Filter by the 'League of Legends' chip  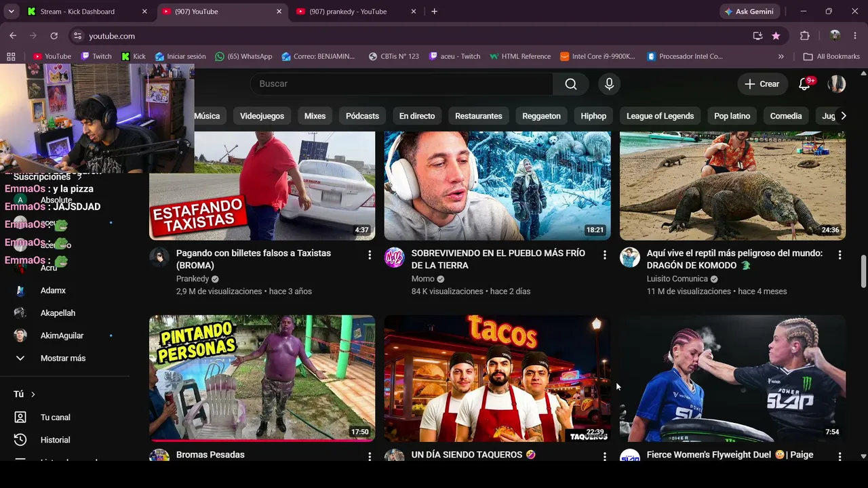pyautogui.click(x=660, y=116)
